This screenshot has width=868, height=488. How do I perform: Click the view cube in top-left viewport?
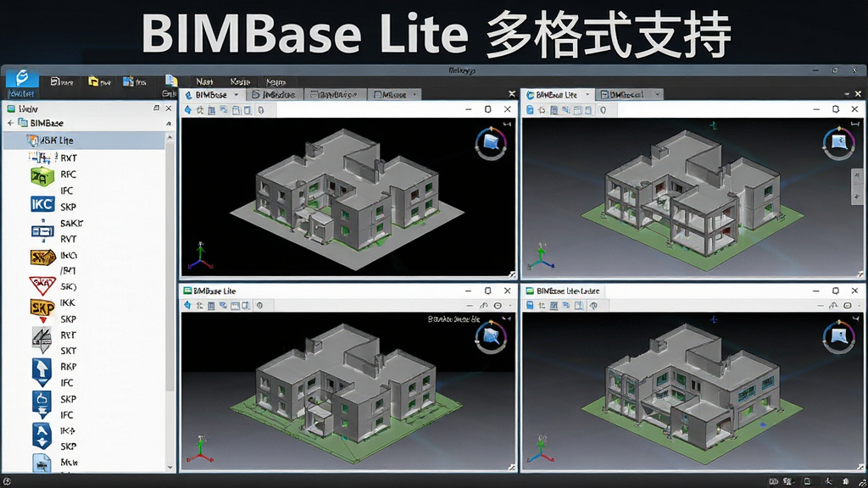[x=491, y=144]
